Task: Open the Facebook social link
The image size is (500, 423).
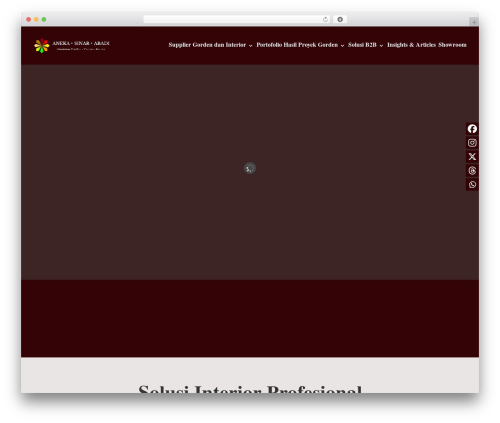Action: (x=472, y=129)
